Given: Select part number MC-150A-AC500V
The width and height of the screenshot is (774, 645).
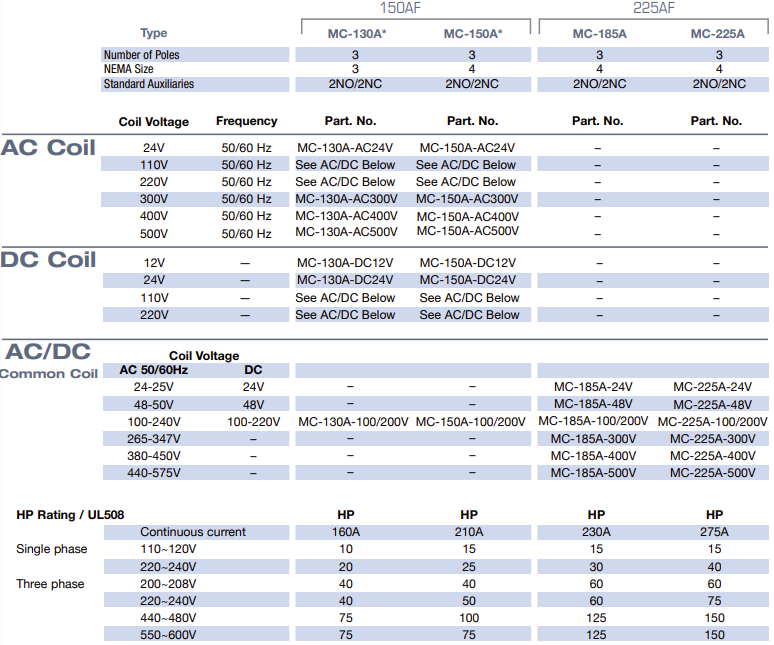Looking at the screenshot, I should tap(467, 231).
